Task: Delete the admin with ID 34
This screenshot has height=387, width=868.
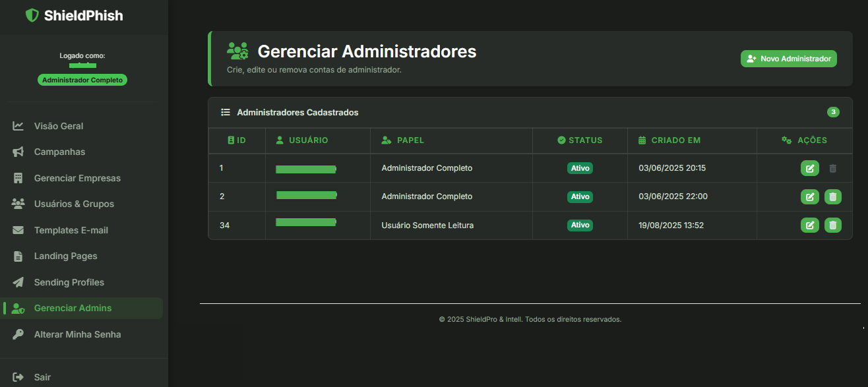Action: [x=832, y=225]
